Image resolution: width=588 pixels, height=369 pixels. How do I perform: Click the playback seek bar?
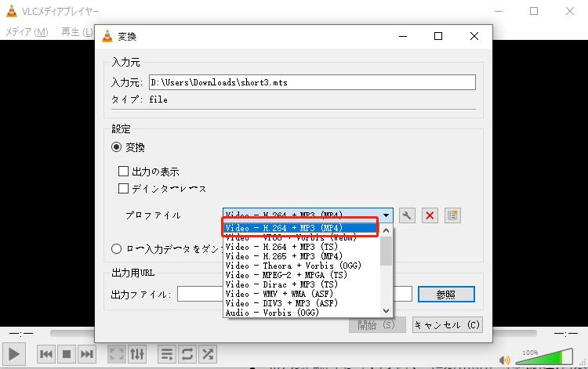(292, 334)
